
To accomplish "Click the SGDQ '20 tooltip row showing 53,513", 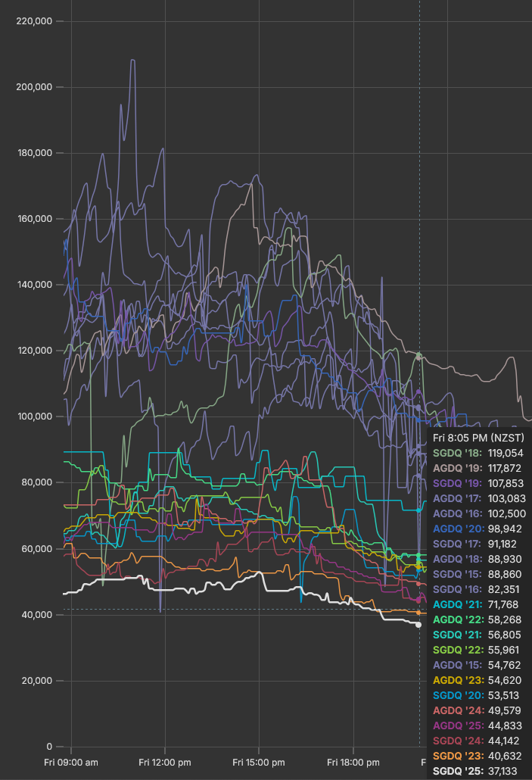I will coord(476,696).
